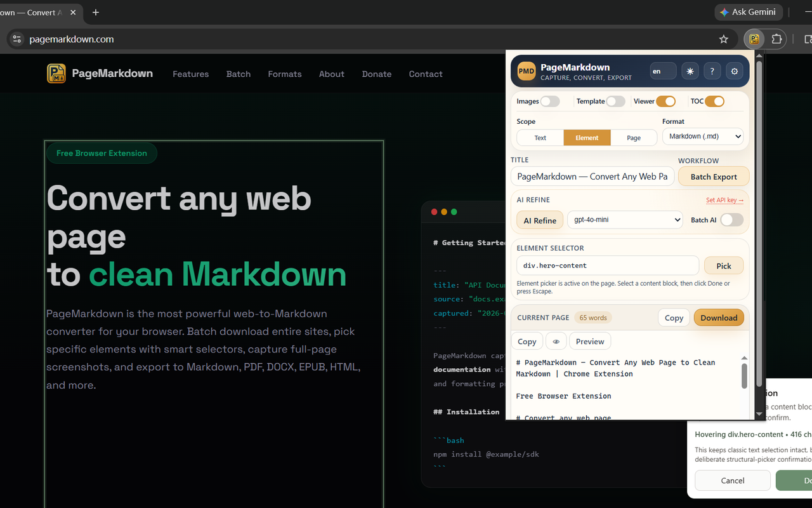Disable the Viewer switch
This screenshot has width=812, height=508.
(665, 101)
